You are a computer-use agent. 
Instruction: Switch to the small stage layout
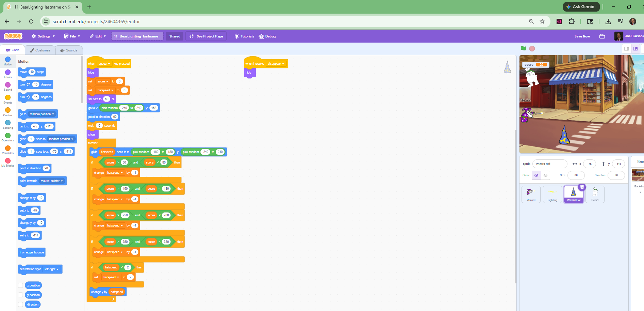[626, 49]
